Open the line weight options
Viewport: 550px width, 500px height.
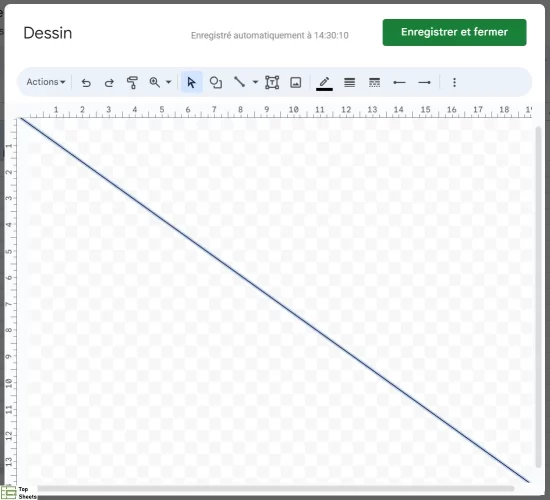tap(349, 82)
